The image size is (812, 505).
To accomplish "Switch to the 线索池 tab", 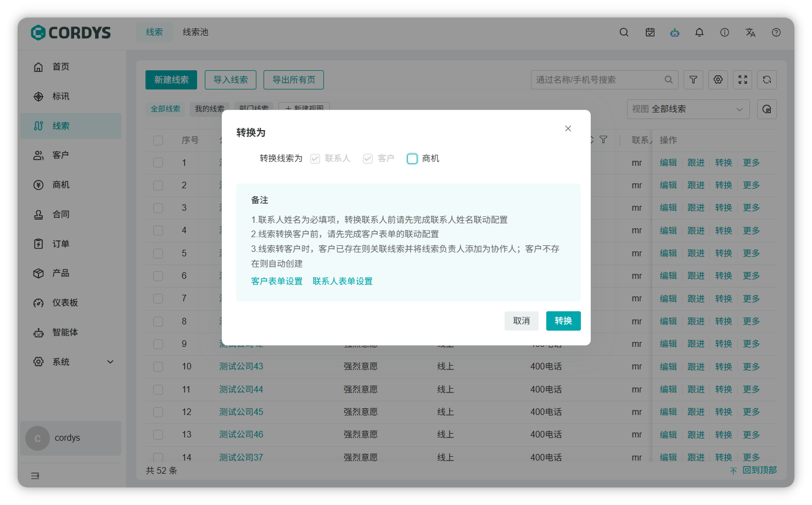I will (195, 32).
